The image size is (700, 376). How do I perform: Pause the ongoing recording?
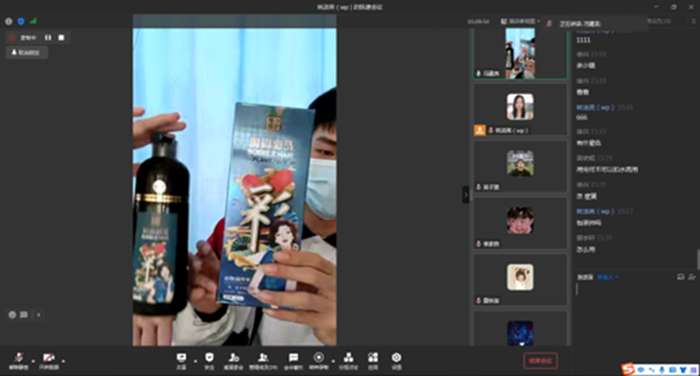[48, 38]
